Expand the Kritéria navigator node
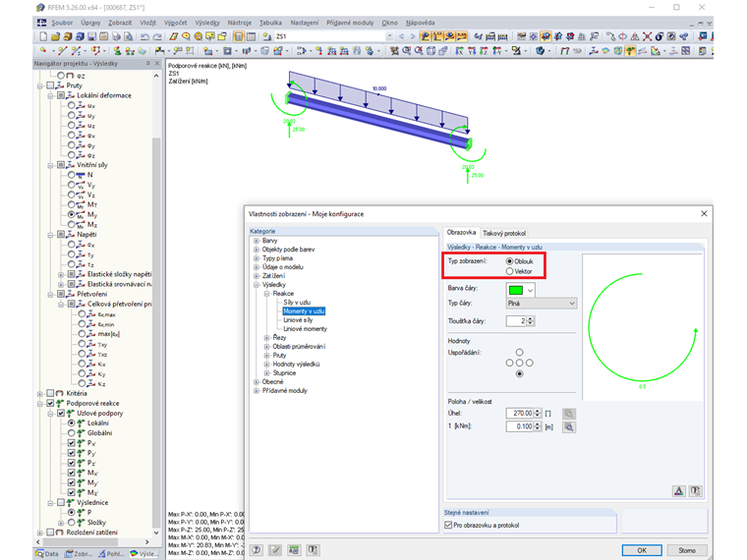The image size is (747, 560). click(40, 394)
